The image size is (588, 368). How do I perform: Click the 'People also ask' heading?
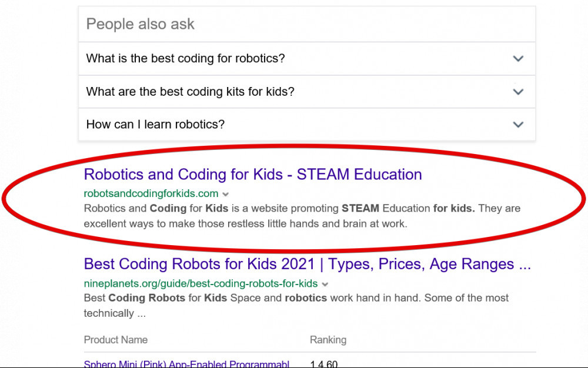(x=140, y=24)
